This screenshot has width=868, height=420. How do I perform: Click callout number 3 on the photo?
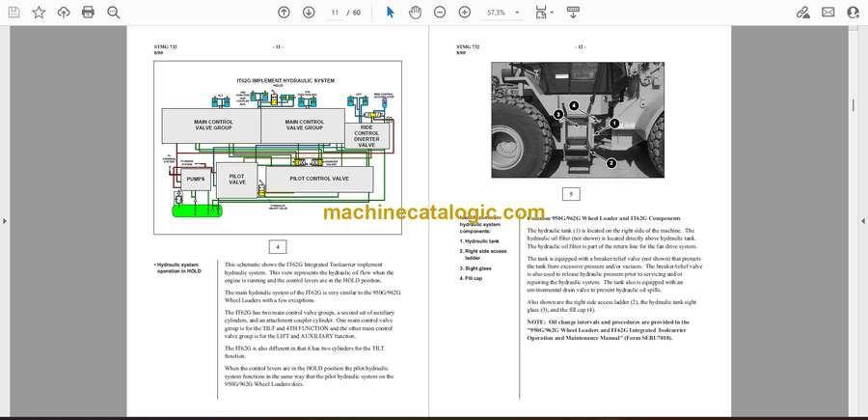pyautogui.click(x=558, y=115)
